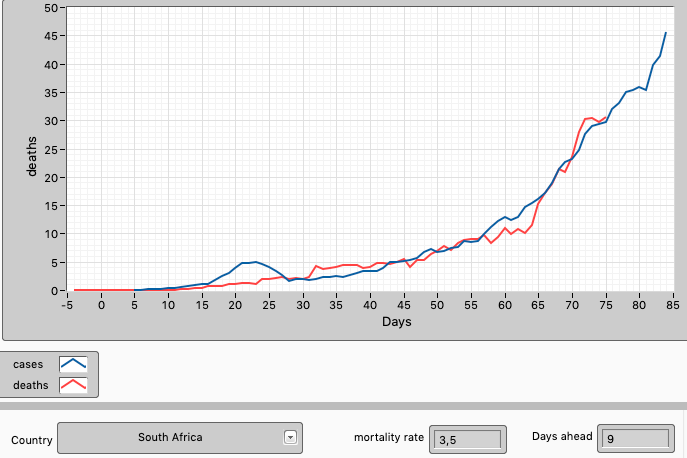Screen dimensions: 687x458
Task: Click the x-axis tick label 85
Action: click(x=673, y=305)
